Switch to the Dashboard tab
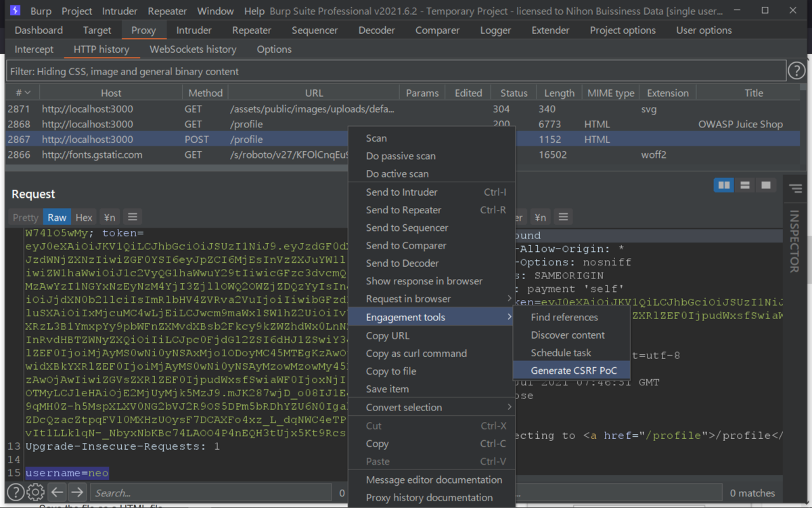The width and height of the screenshot is (812, 508). [39, 30]
